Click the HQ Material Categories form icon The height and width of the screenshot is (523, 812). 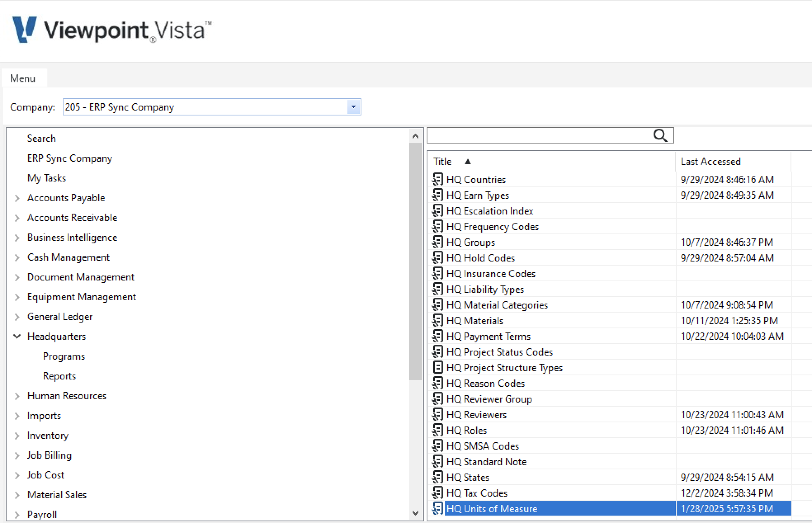click(x=438, y=305)
